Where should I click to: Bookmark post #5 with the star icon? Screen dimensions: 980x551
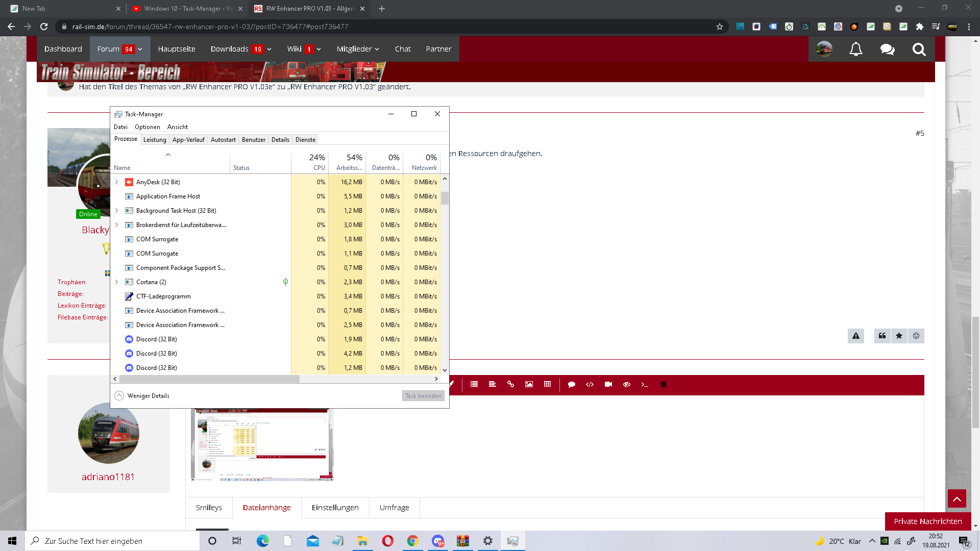(899, 336)
